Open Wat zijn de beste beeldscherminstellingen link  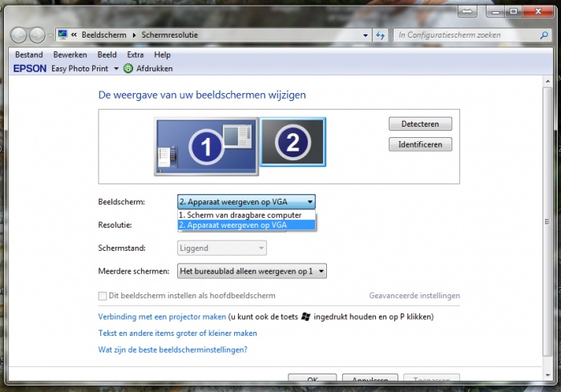tap(173, 350)
